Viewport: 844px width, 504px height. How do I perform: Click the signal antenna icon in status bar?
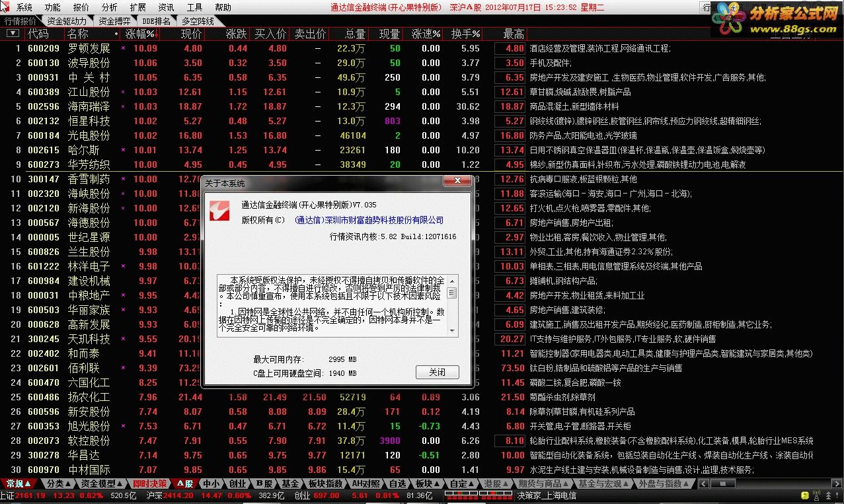817,495
